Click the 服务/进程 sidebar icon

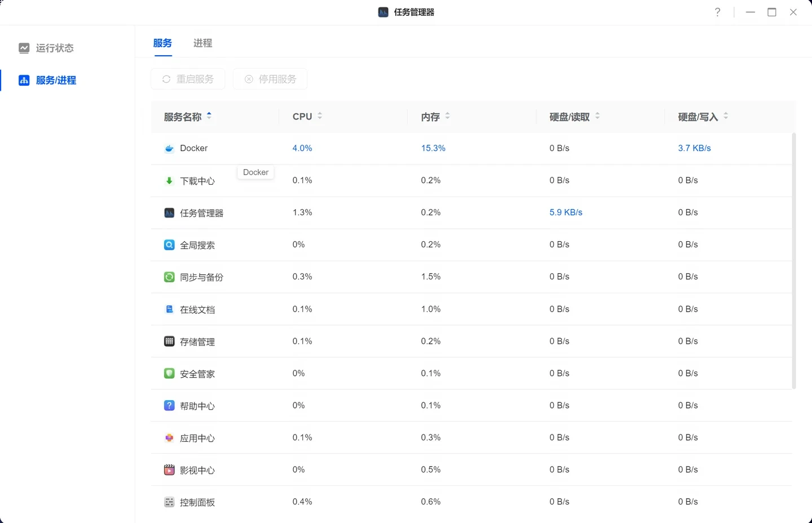pyautogui.click(x=24, y=80)
